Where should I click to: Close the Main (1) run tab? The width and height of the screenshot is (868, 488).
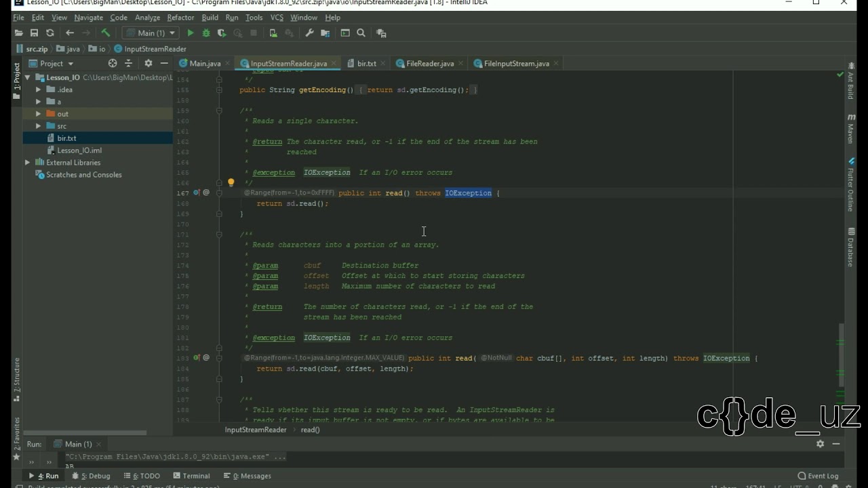pos(99,445)
